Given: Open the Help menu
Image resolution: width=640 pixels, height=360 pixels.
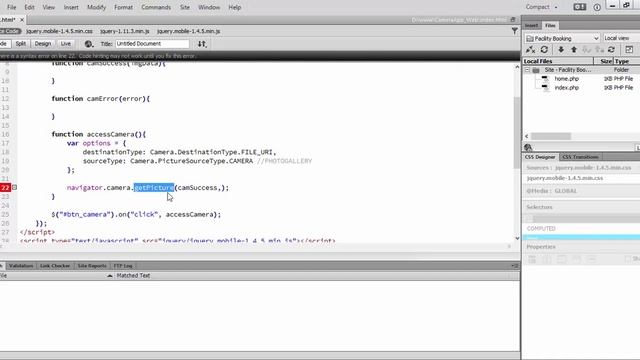Looking at the screenshot, I should point(235,7).
